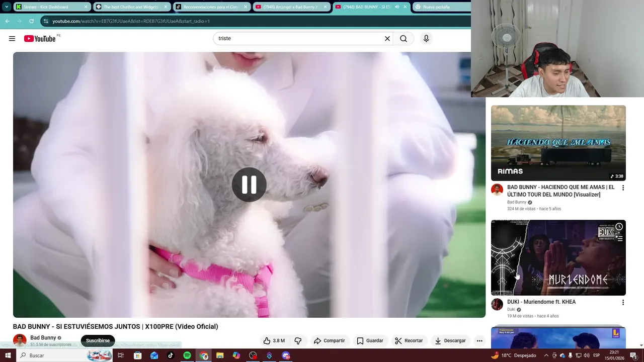
Task: Click '324 M de vistas' text
Action: tap(521, 209)
